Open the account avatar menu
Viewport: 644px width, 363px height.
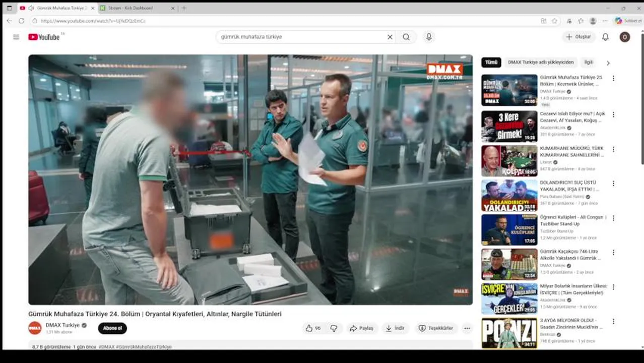point(625,37)
